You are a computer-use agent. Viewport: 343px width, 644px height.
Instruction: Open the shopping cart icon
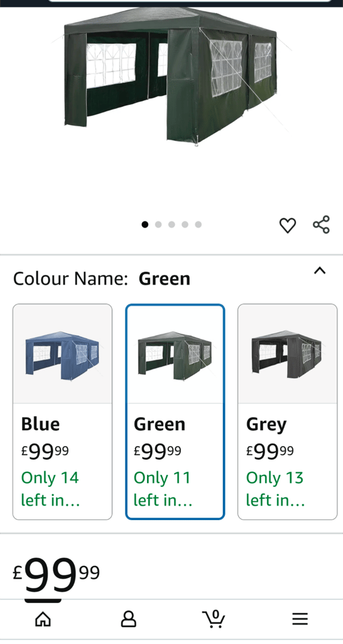pos(214,619)
